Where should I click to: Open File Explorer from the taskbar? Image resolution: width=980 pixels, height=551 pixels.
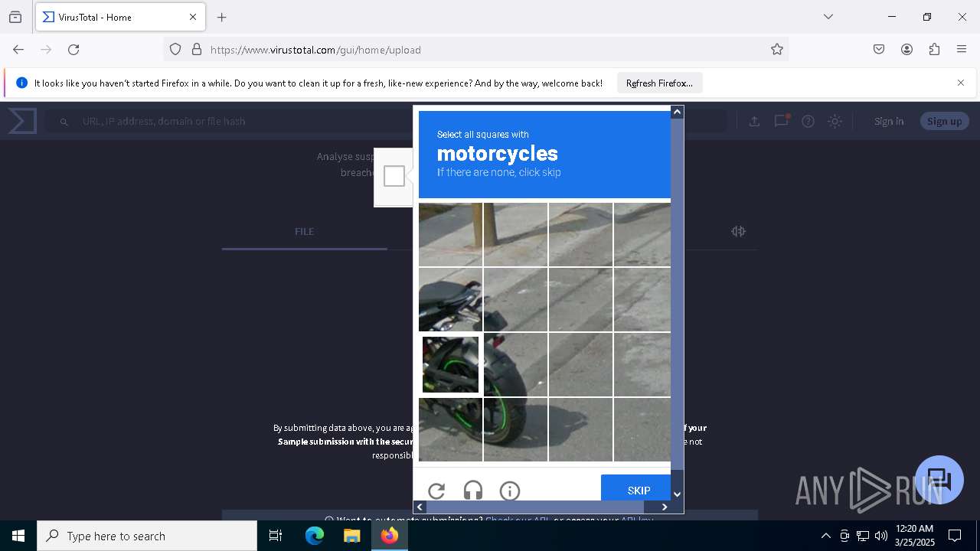click(x=352, y=536)
